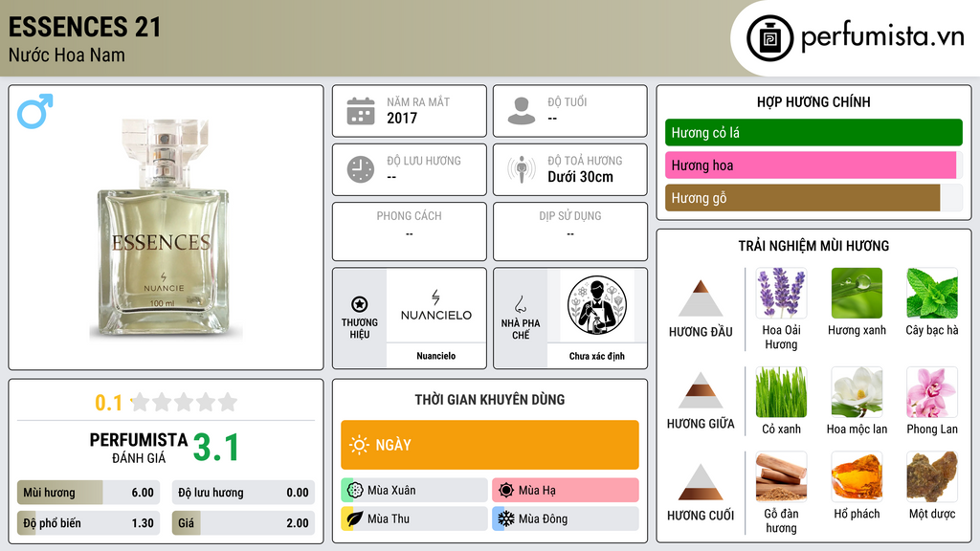Click the clock icon for Độ lưu hương
This screenshot has height=551, width=980.
point(361,169)
